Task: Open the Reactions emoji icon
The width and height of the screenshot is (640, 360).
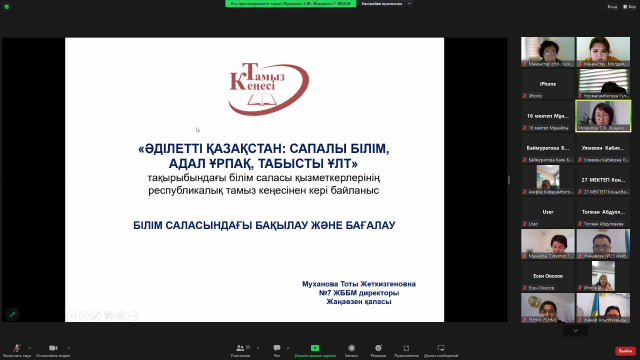Action: (x=378, y=348)
